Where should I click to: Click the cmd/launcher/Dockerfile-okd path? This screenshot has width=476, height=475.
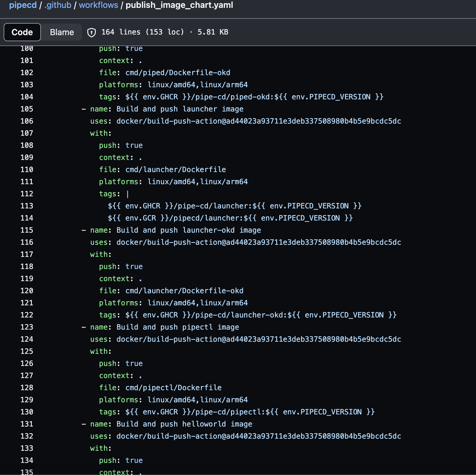(184, 291)
